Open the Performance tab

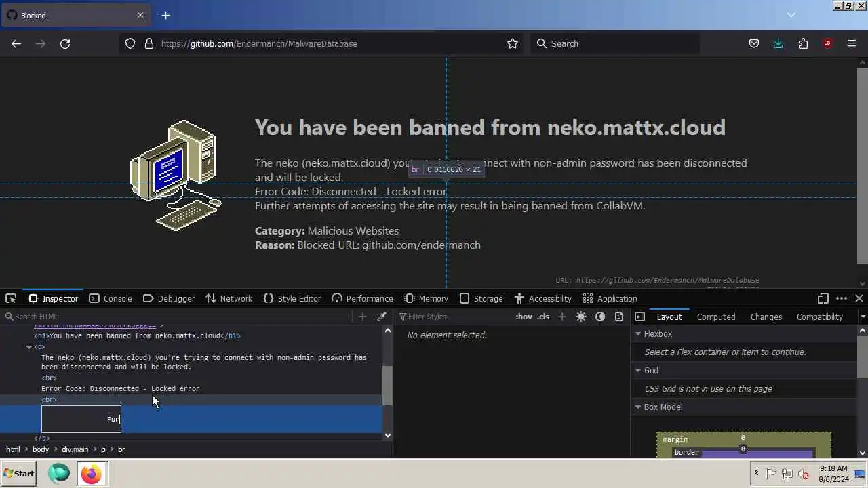click(362, 298)
